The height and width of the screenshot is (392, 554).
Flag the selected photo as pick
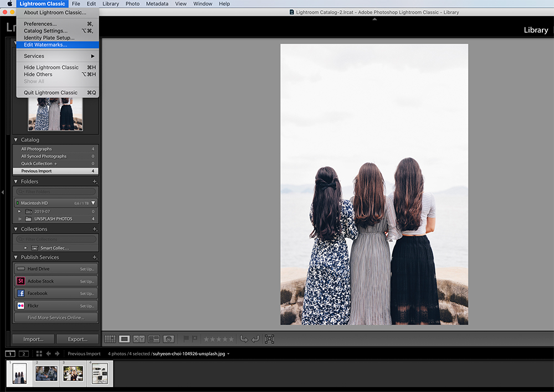point(186,339)
